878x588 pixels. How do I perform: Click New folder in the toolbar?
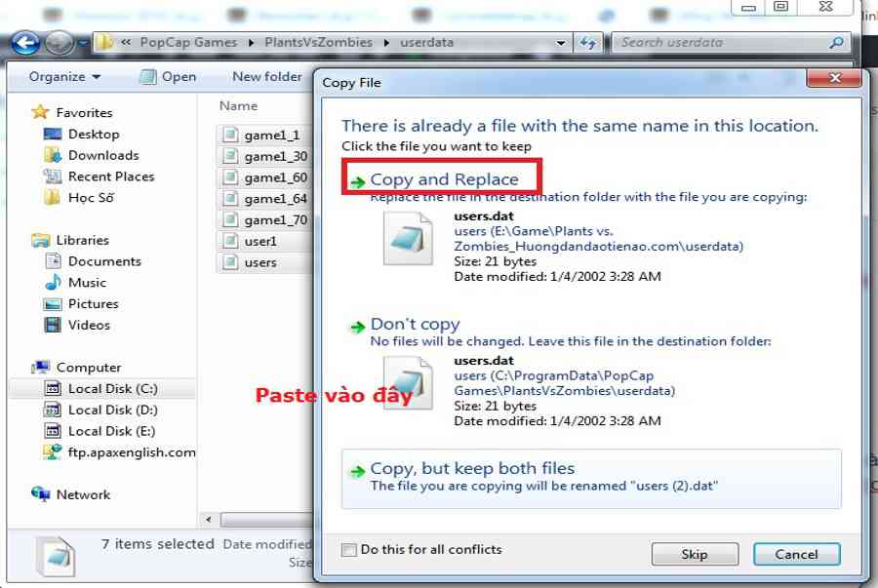pyautogui.click(x=267, y=77)
